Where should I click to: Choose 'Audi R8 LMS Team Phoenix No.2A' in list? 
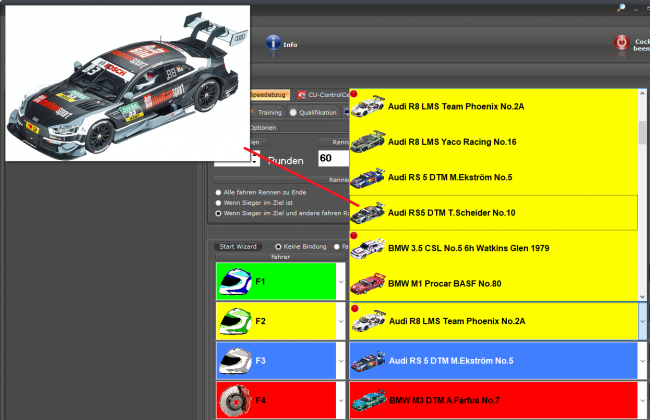[x=494, y=106]
